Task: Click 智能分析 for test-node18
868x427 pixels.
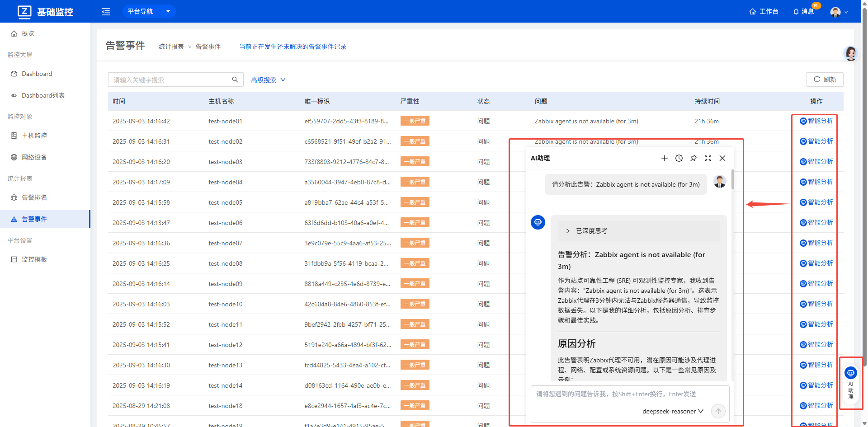Action: [816, 406]
